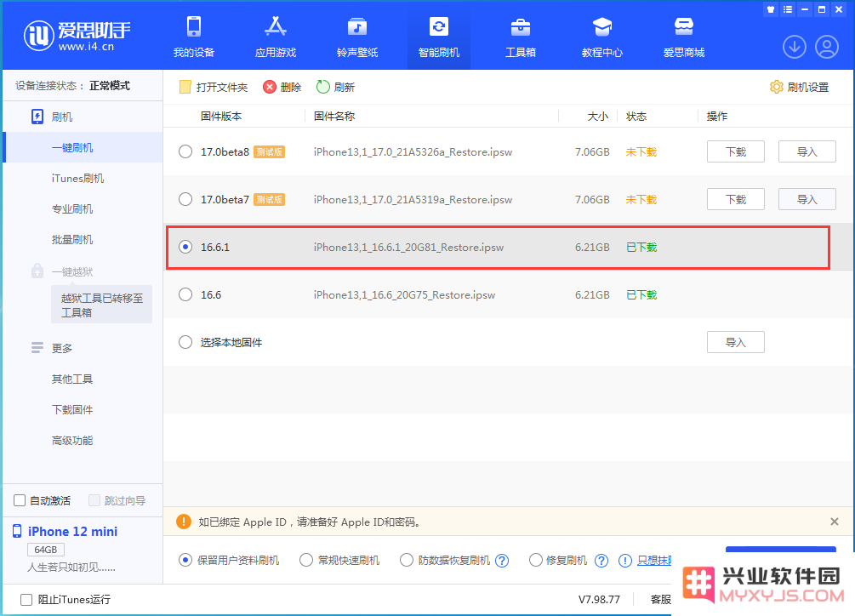855x616 pixels.
Task: Click 导入 button for 17.0beta8
Action: coord(807,151)
